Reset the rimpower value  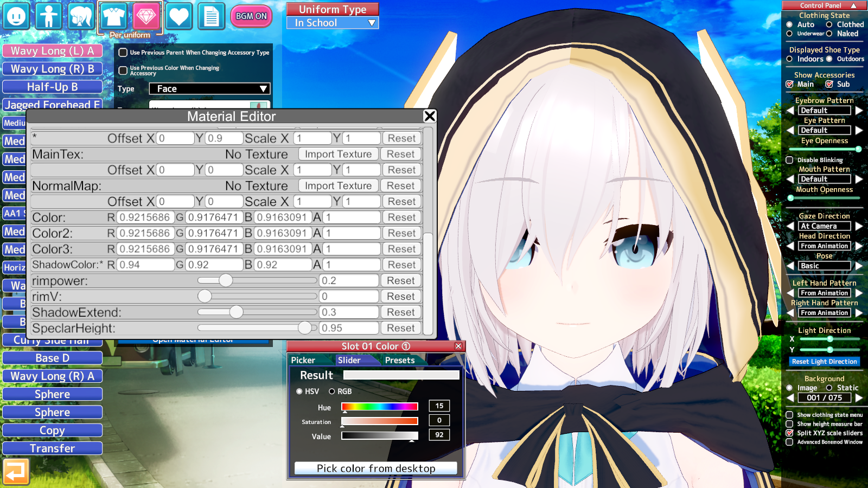click(401, 280)
